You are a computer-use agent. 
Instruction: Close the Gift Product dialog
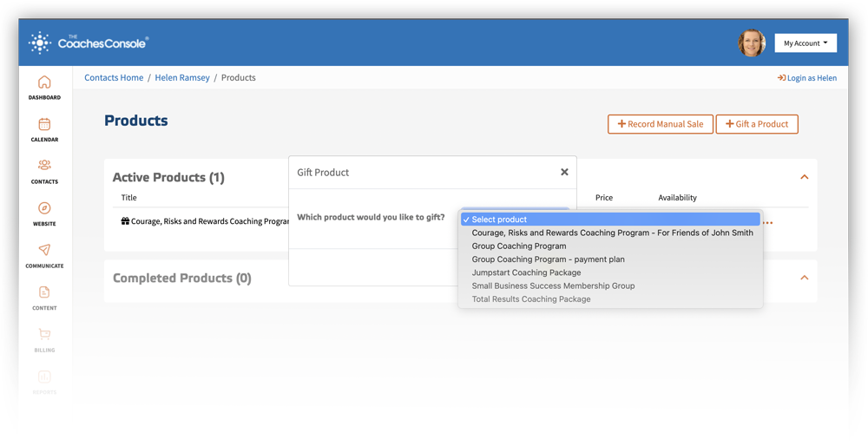pyautogui.click(x=564, y=172)
